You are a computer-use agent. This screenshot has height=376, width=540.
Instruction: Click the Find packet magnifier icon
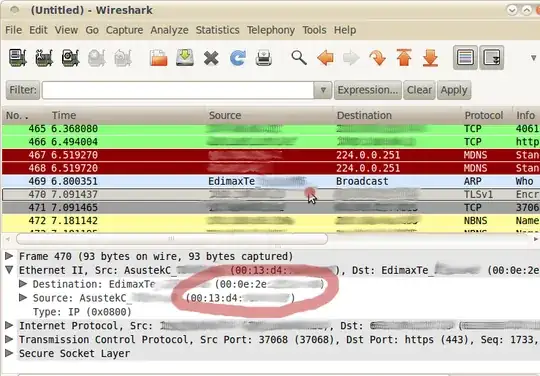click(x=299, y=58)
